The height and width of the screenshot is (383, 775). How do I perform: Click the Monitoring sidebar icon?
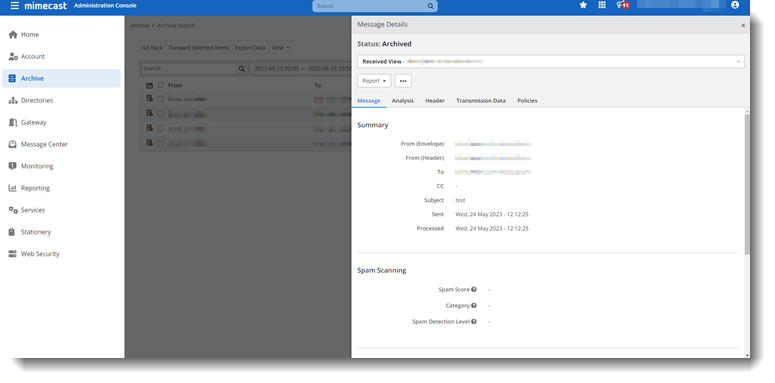click(12, 166)
